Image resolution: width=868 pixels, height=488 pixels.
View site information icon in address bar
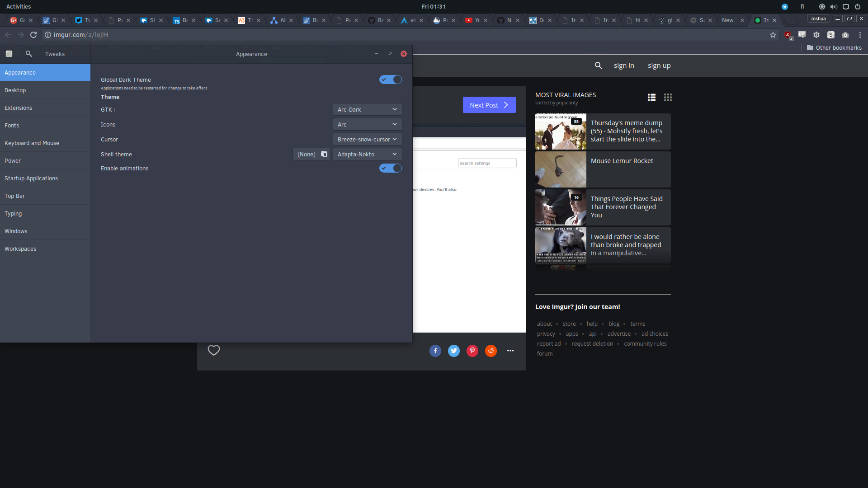click(48, 35)
